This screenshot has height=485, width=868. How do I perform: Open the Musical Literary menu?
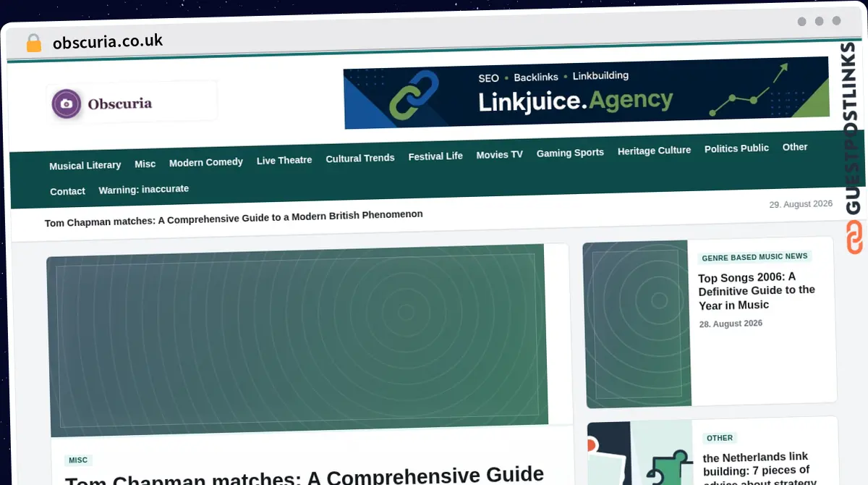point(85,165)
